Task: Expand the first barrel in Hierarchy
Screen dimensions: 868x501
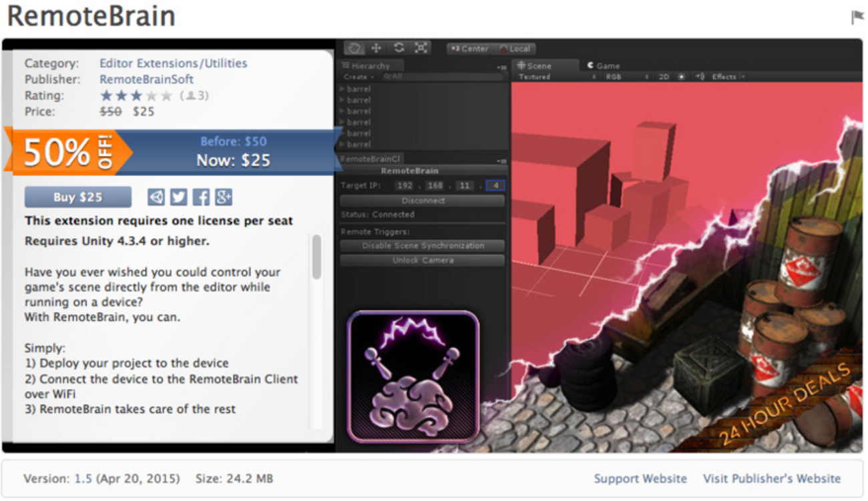Action: (343, 89)
